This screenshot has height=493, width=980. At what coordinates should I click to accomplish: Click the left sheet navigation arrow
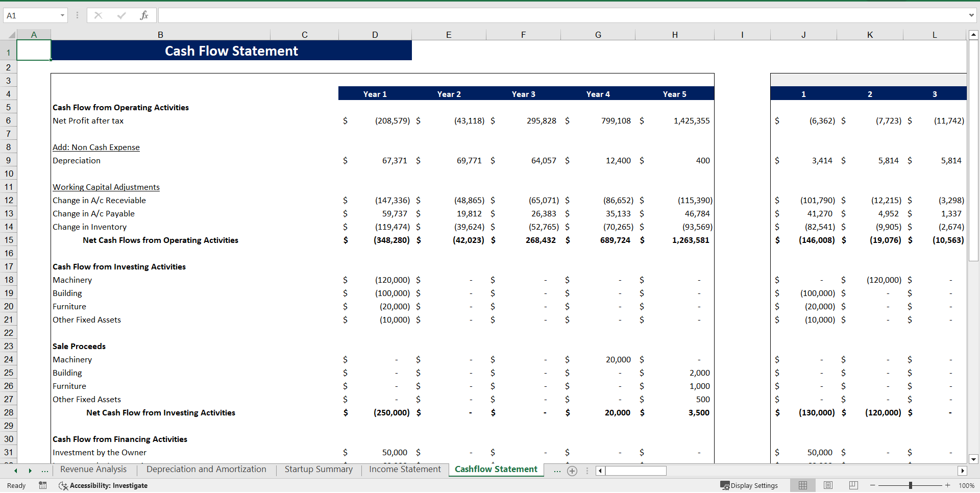pos(15,471)
